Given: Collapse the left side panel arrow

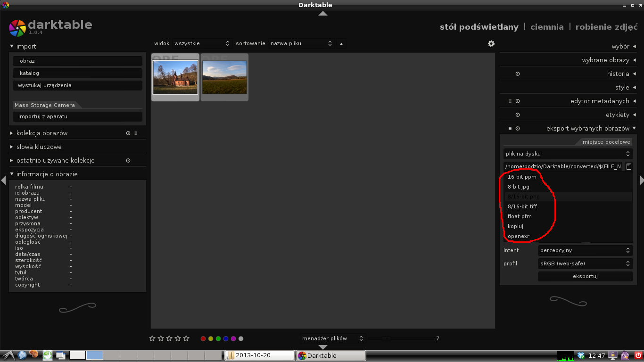Looking at the screenshot, I should (3, 180).
